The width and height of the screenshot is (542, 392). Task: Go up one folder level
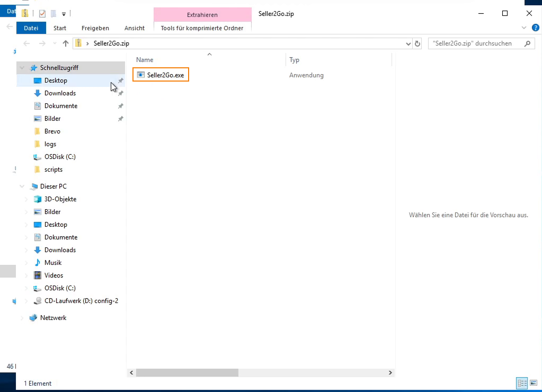66,43
